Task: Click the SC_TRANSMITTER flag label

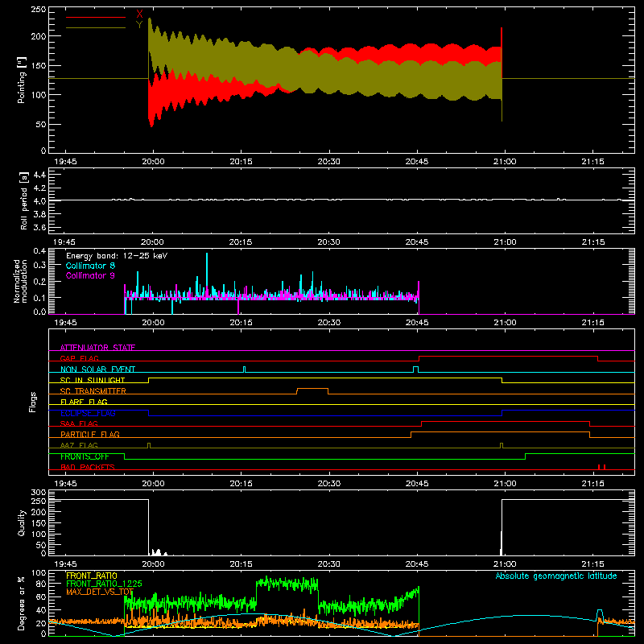Action: [93, 391]
